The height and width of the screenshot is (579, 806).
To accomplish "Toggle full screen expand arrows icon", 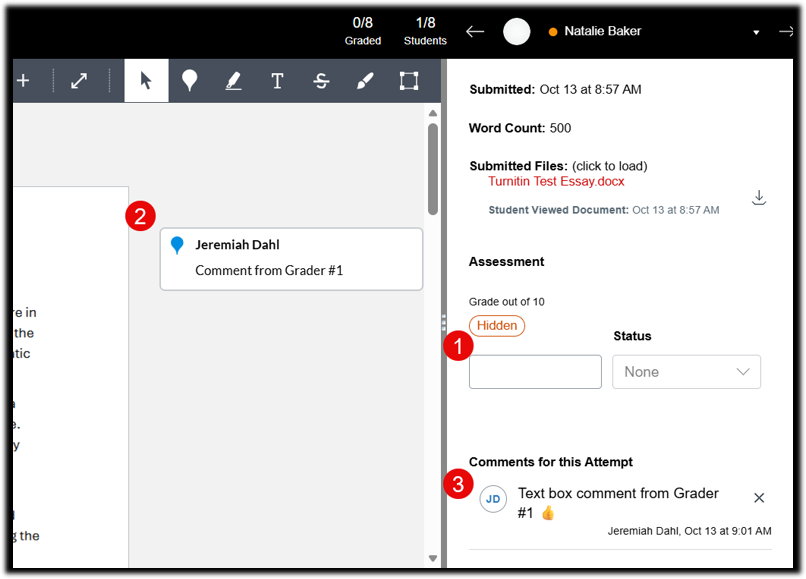I will pyautogui.click(x=79, y=81).
